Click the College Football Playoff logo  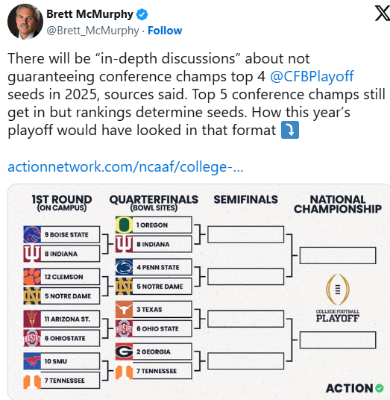point(338,298)
